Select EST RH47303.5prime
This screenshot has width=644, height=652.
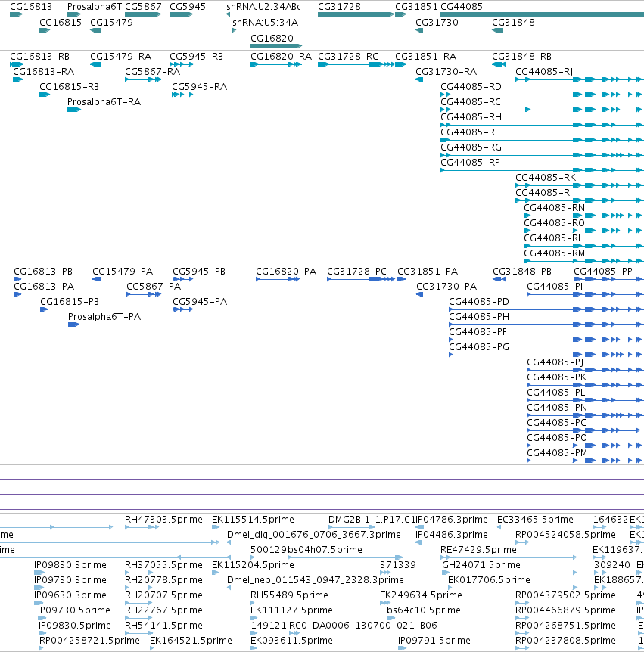(x=163, y=520)
